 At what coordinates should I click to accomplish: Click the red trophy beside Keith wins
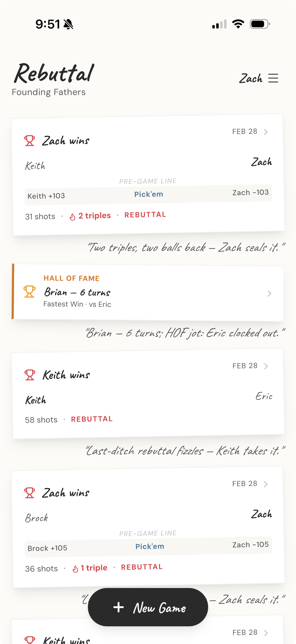30,375
